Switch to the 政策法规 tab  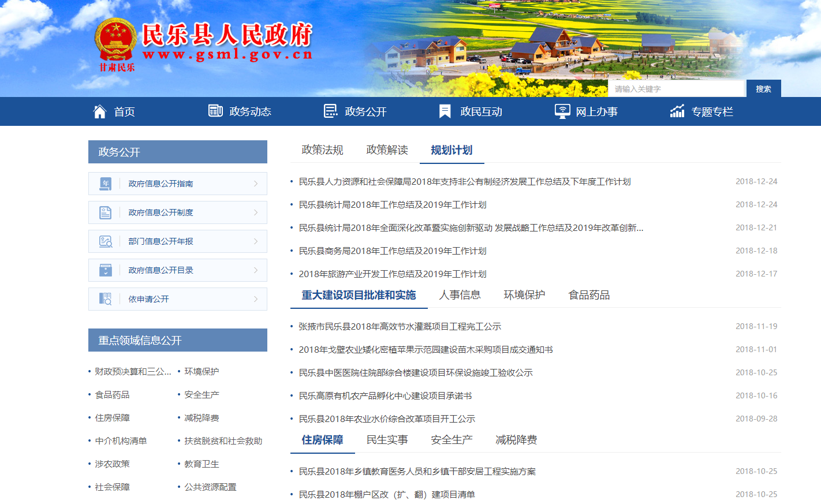click(x=322, y=150)
